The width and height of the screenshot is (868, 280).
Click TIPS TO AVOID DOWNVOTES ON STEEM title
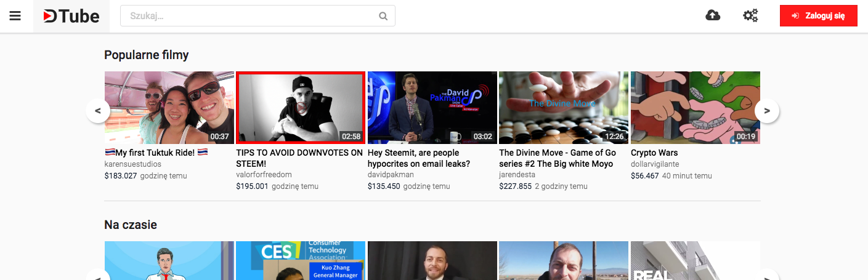pos(299,158)
